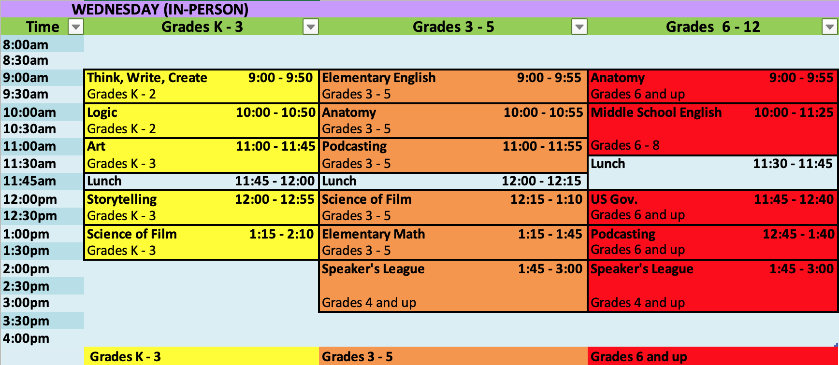This screenshot has width=839, height=365.
Task: Click the 8:00am time cell
Action: coord(42,43)
